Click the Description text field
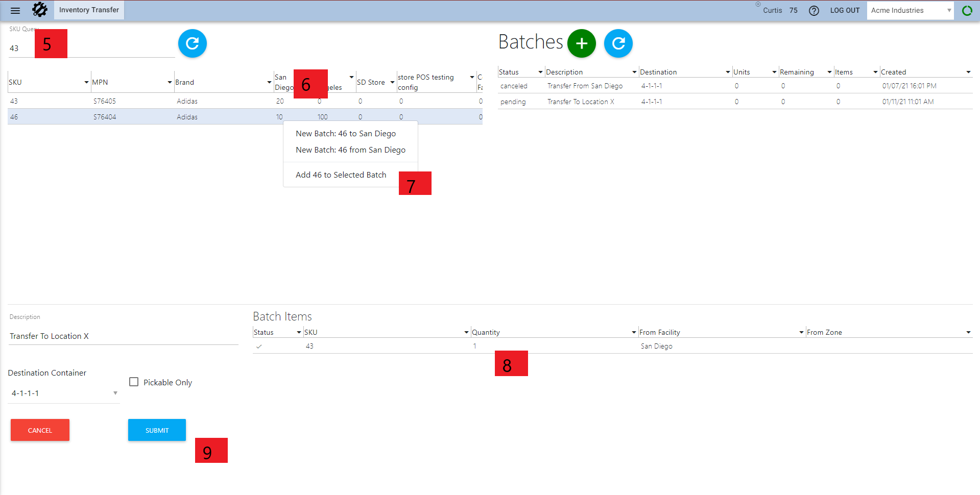Screen dimensions: 980x495 (123, 336)
